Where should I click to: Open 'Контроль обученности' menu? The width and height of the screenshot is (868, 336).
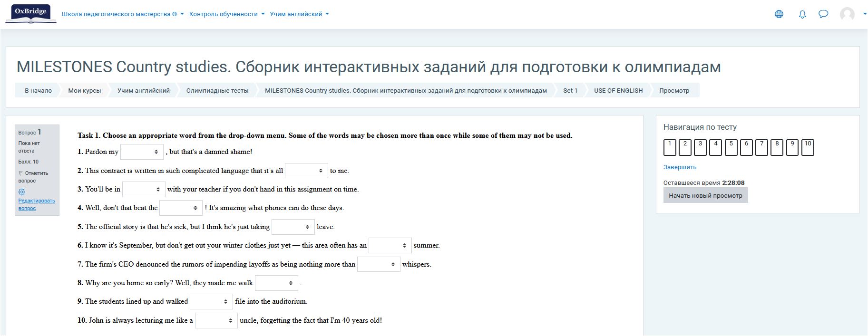point(227,14)
